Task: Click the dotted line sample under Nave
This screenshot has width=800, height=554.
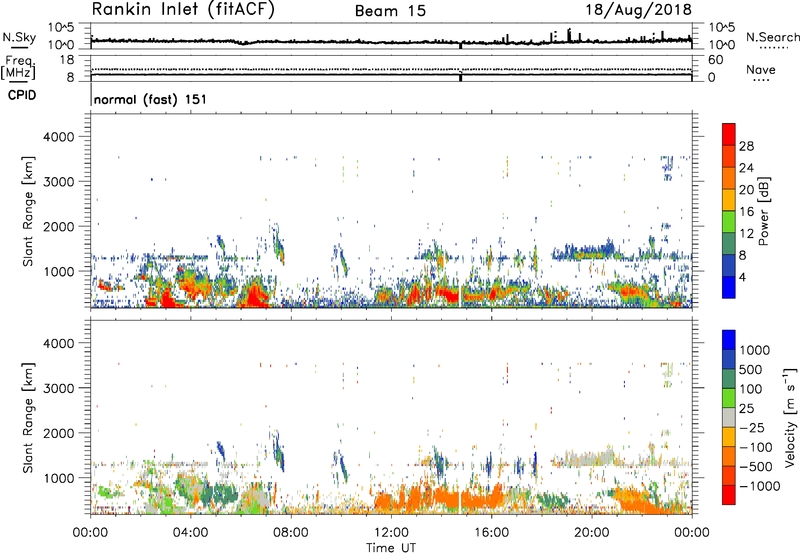Action: (x=761, y=80)
